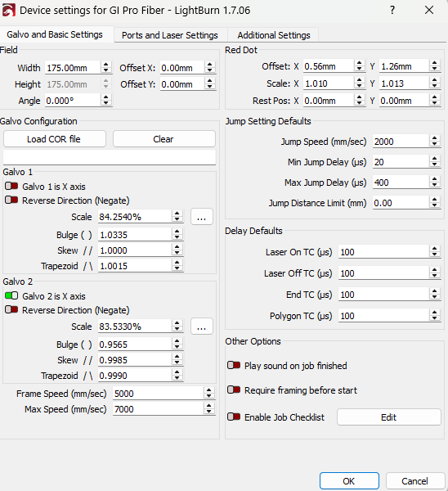Adjust the Laser On TC stepper
Image resolution: width=448 pixels, height=491 pixels.
click(435, 251)
